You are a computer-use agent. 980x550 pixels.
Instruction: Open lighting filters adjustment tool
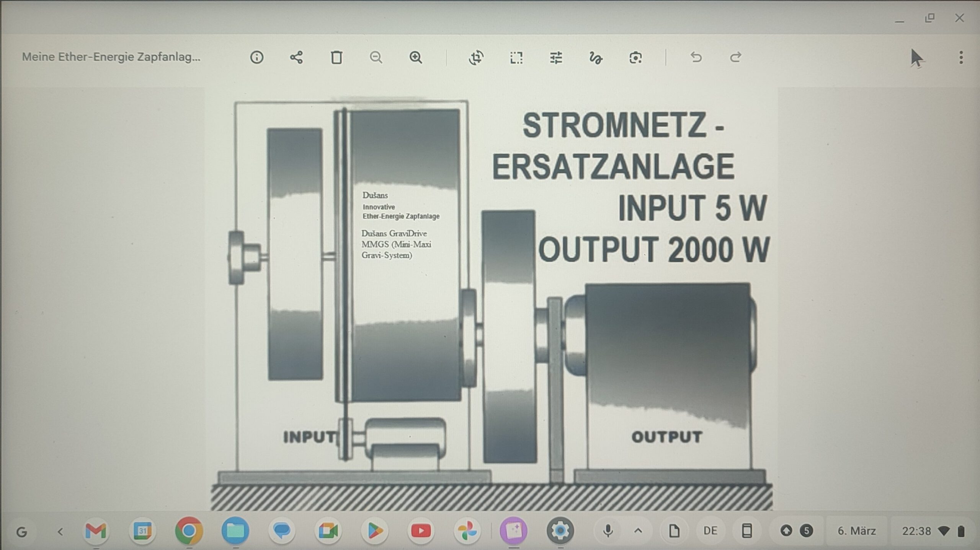pos(556,57)
